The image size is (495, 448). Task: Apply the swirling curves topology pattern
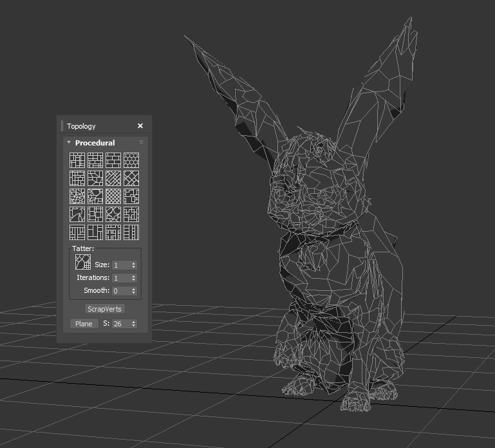click(x=77, y=214)
